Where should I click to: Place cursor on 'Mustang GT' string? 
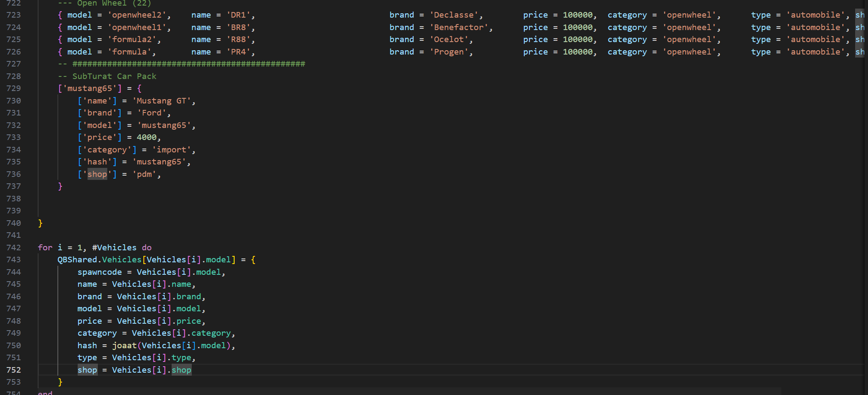coord(161,101)
